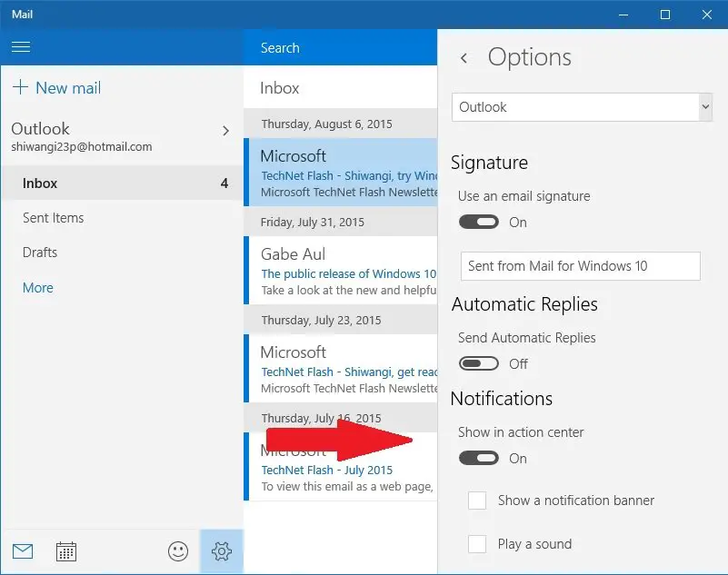
Task: Check Show a notification banner
Action: pyautogui.click(x=477, y=501)
